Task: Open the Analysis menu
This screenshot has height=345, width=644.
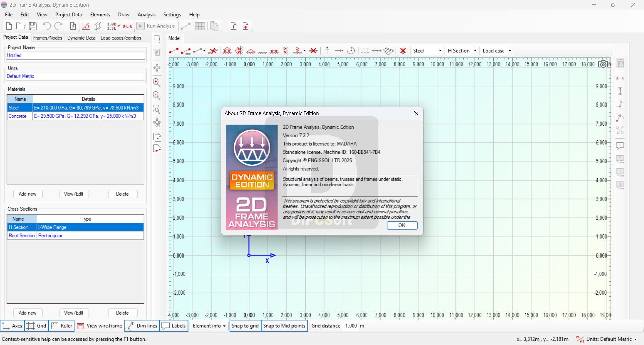Action: point(146,15)
